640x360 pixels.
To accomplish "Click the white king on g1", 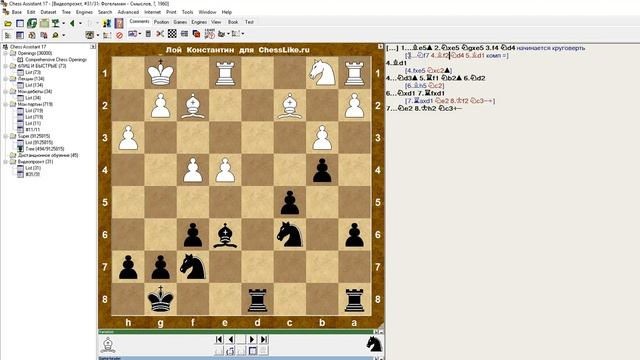I will pyautogui.click(x=160, y=73).
